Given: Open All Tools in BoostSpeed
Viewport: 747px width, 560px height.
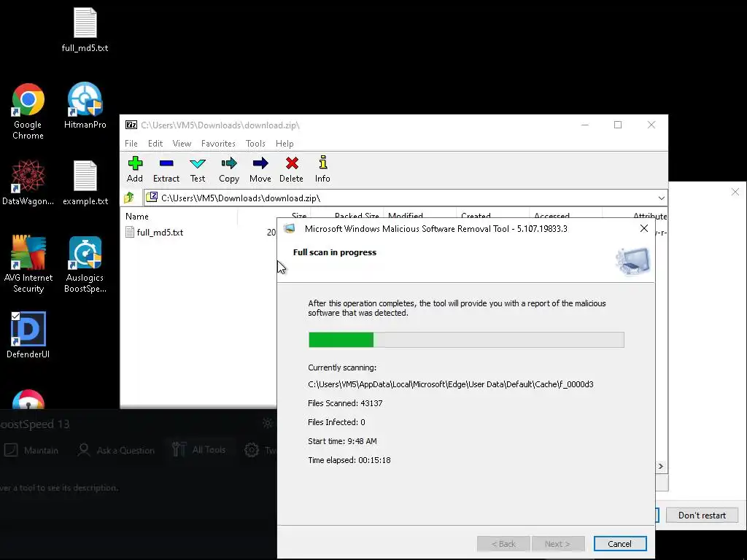Looking at the screenshot, I should [198, 449].
